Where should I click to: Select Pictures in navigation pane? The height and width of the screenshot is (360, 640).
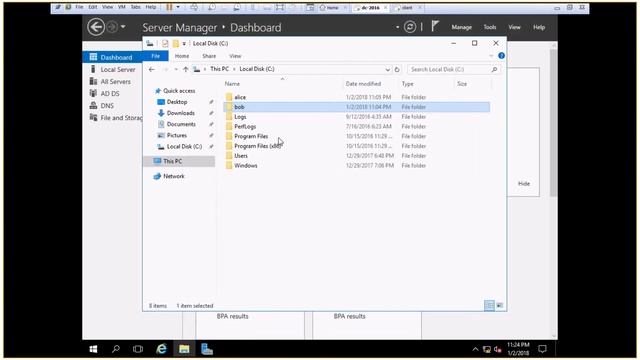click(177, 135)
